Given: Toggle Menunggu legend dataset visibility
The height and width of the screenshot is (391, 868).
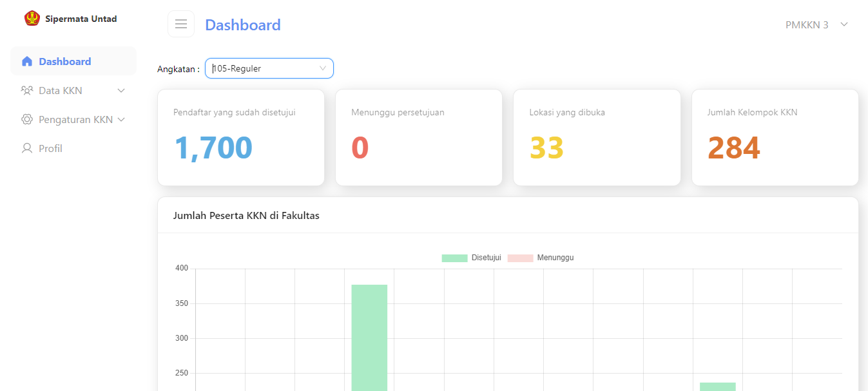Looking at the screenshot, I should point(540,258).
